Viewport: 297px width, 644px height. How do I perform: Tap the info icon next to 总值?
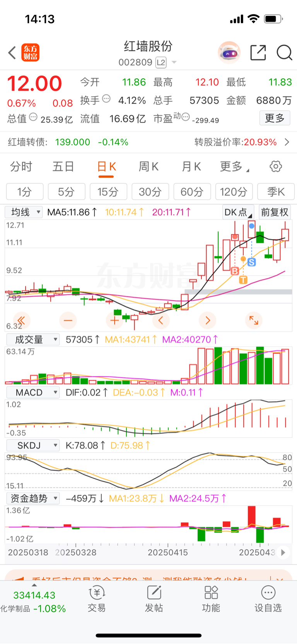pos(33,117)
